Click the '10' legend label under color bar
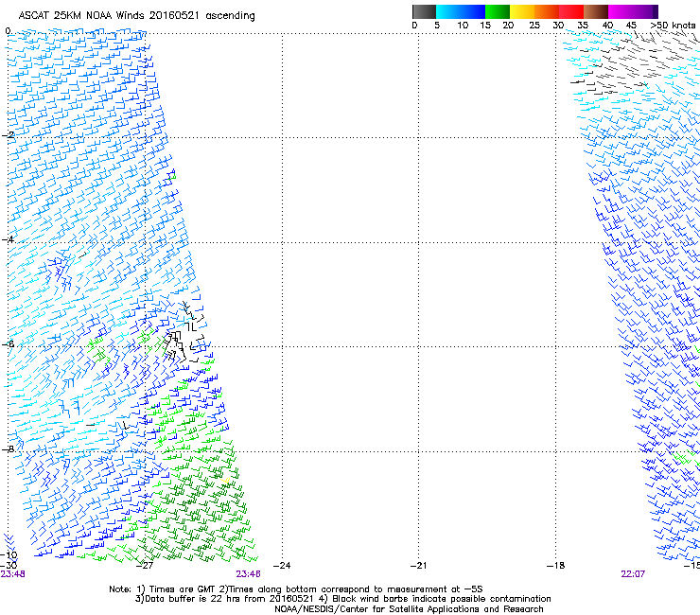 click(x=463, y=25)
